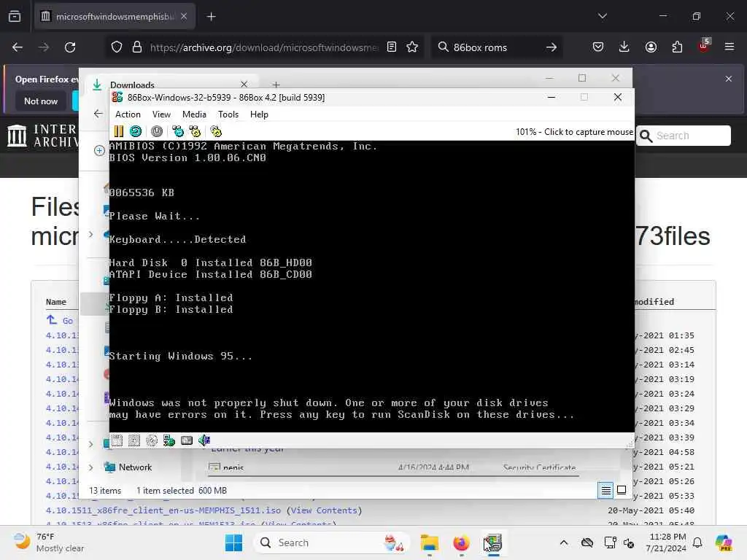
Task: Switch Explorer to large icons view
Action: point(622,490)
